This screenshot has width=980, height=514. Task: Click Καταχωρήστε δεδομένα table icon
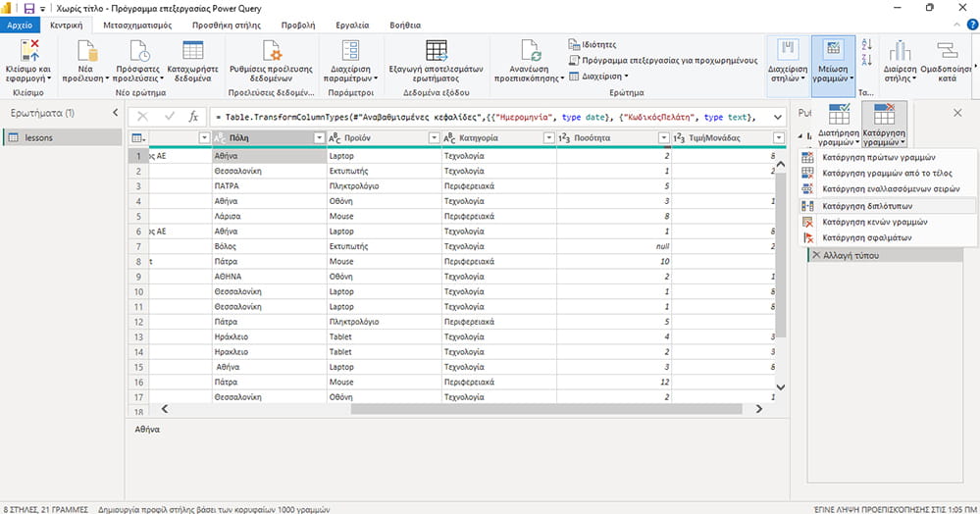point(193,50)
